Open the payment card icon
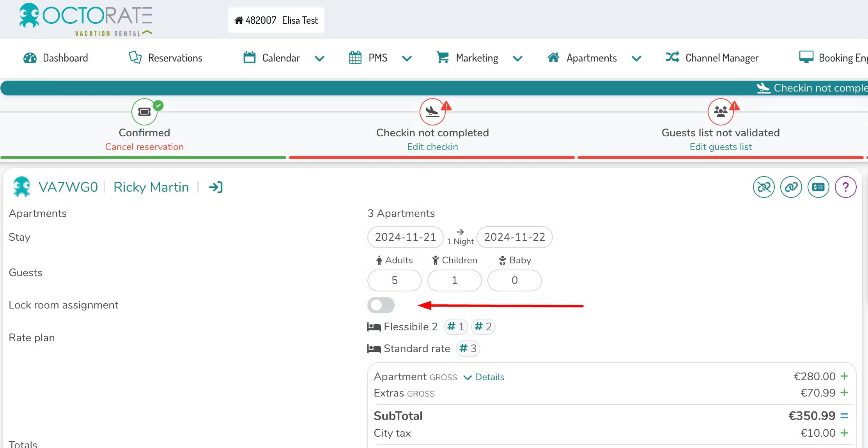Screen dimensions: 868x448 point(818,187)
